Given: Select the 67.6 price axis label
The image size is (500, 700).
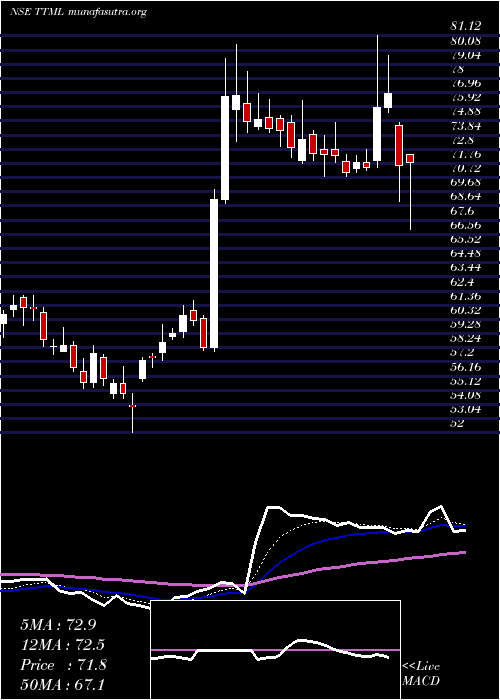Looking at the screenshot, I should [462, 211].
